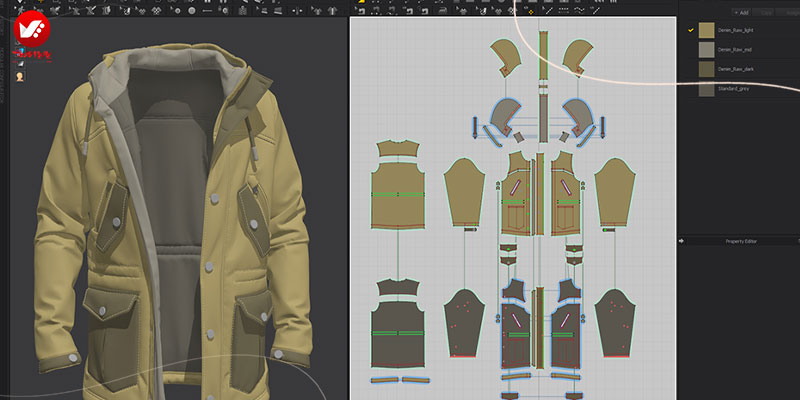Choose the pin tool with small arrow
Screen dimensions: 800x400
pos(75,10)
